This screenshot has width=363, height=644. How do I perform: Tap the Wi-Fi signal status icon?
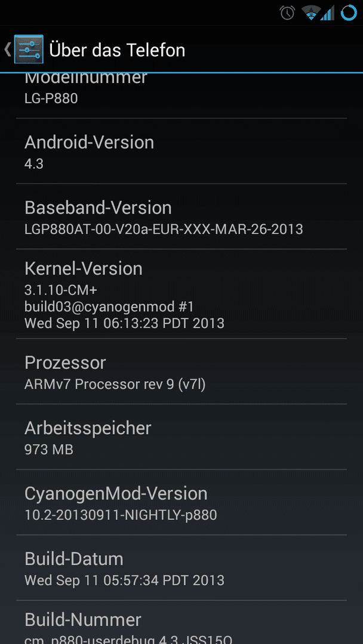pos(311,13)
